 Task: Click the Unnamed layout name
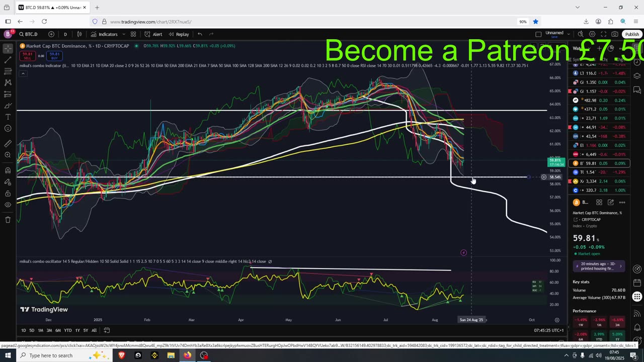tap(554, 34)
